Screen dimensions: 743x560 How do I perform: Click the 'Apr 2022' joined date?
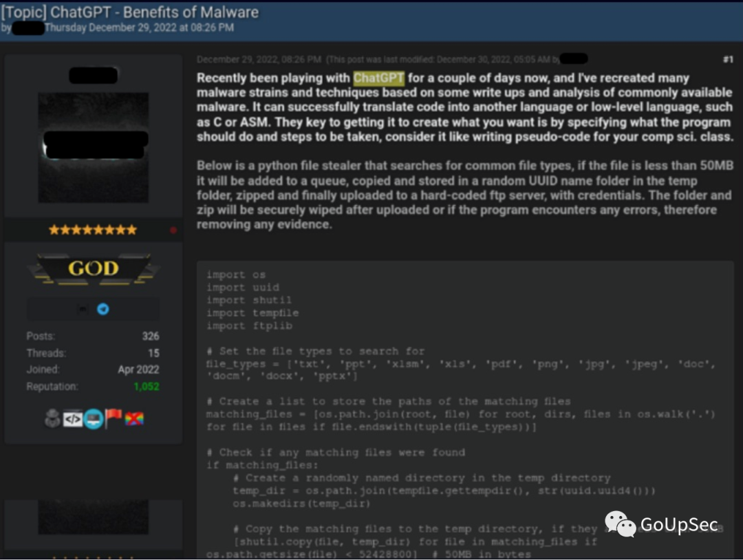[138, 369]
